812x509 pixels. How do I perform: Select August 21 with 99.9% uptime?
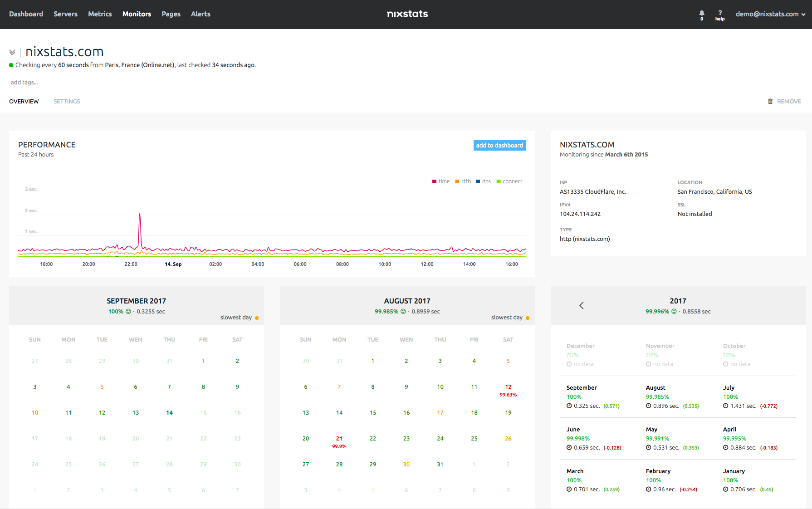339,442
